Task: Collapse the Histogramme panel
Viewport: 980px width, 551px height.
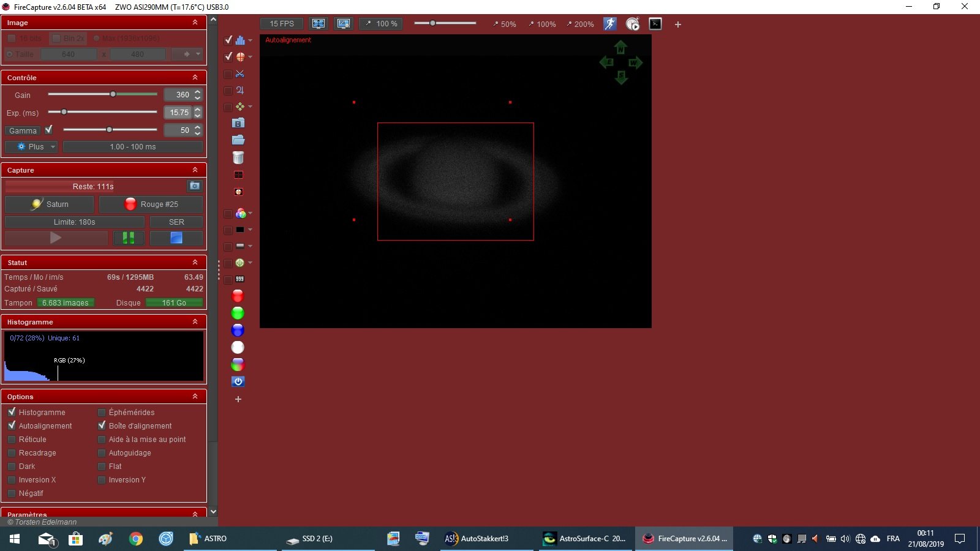Action: pyautogui.click(x=195, y=322)
